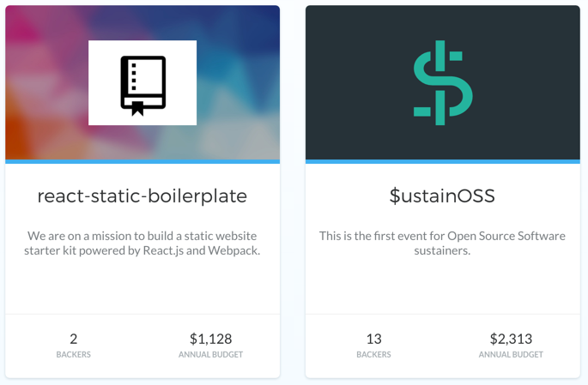Click the green dollar sign logo

(442, 83)
